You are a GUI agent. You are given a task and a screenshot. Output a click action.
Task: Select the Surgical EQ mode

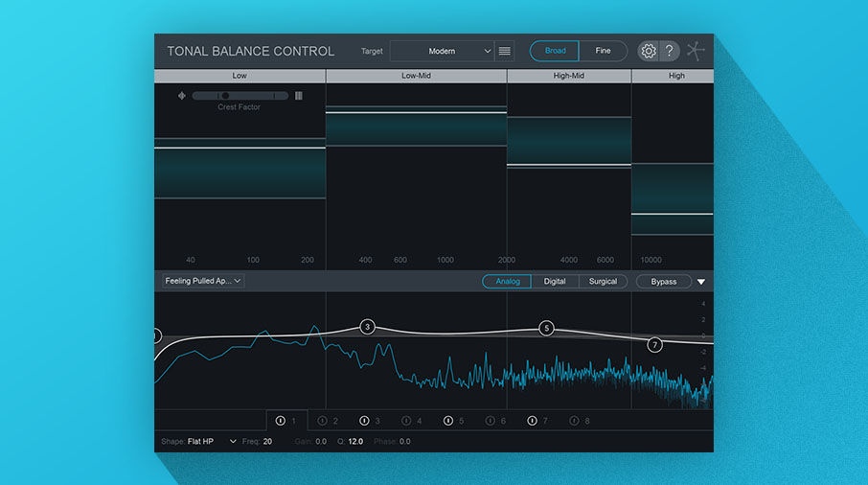[x=603, y=282]
